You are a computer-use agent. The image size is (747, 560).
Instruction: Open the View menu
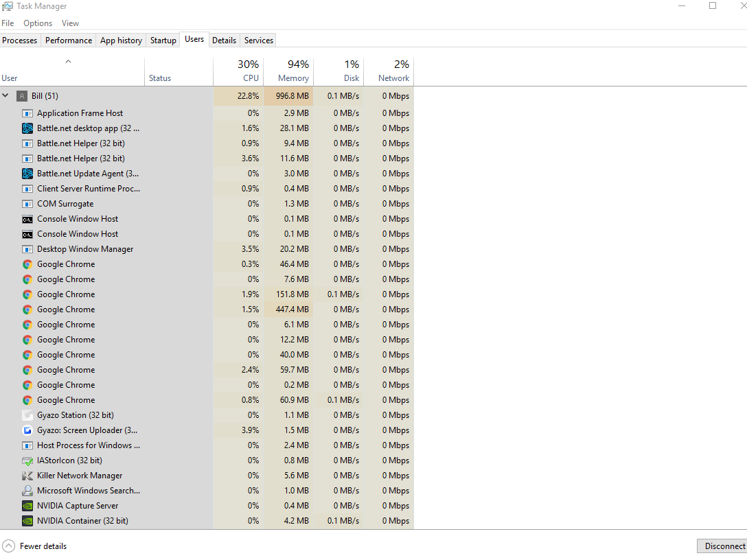click(70, 23)
